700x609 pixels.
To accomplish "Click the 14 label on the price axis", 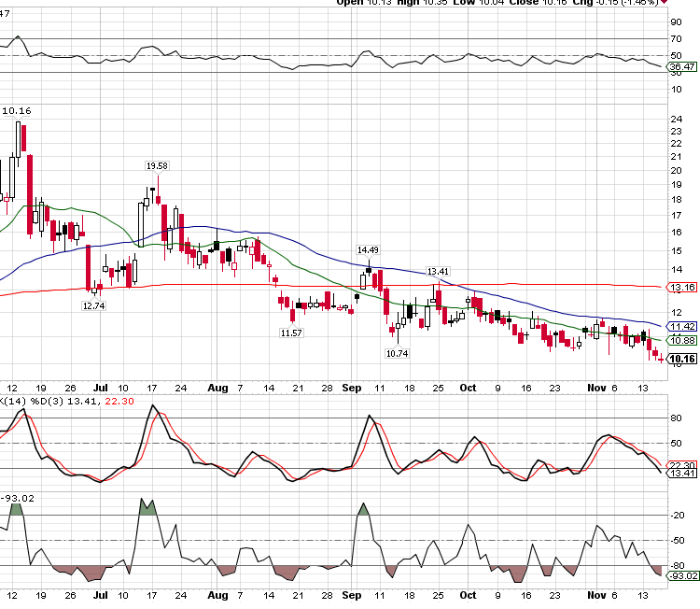I will tap(677, 269).
